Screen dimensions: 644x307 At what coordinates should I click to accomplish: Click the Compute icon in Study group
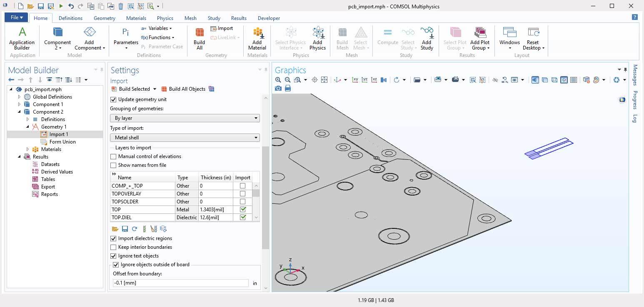point(387,37)
